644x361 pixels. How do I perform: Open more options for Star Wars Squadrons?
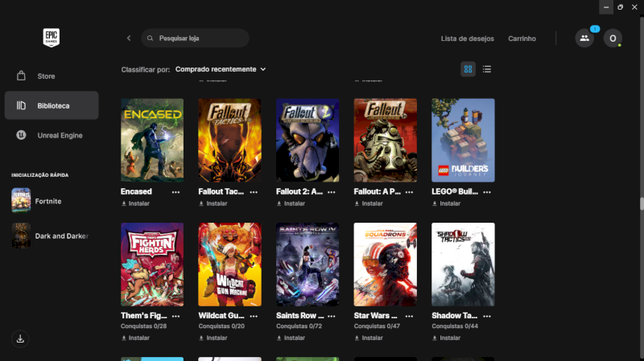[409, 316]
